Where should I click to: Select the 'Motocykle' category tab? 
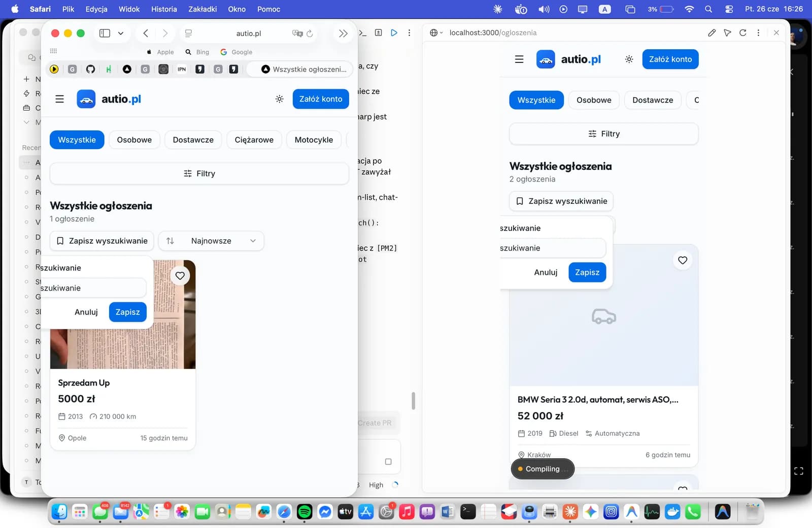[x=314, y=140]
